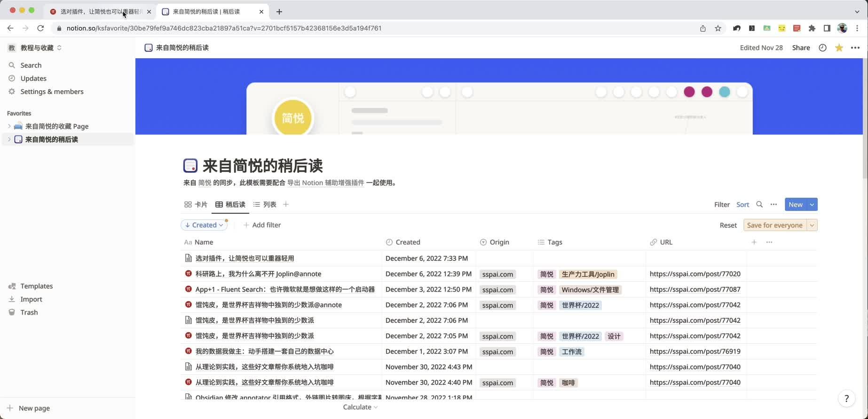Bookmark this page with the star icon

click(718, 28)
